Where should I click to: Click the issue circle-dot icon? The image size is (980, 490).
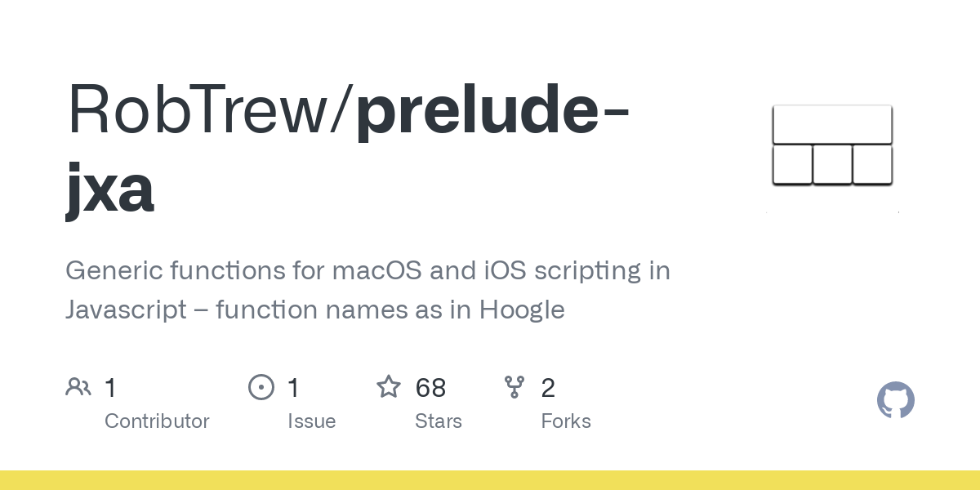261,387
